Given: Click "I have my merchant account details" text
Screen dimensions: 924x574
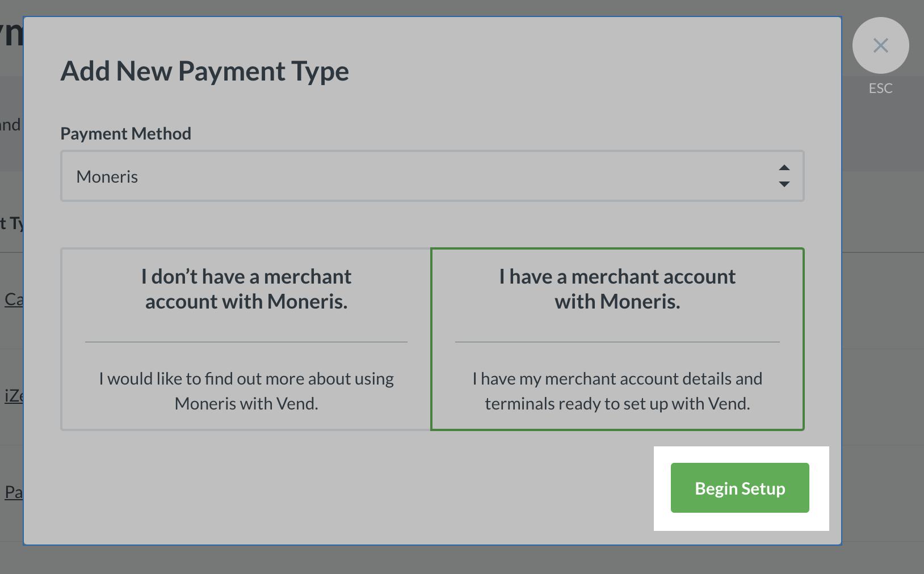Looking at the screenshot, I should [x=618, y=391].
